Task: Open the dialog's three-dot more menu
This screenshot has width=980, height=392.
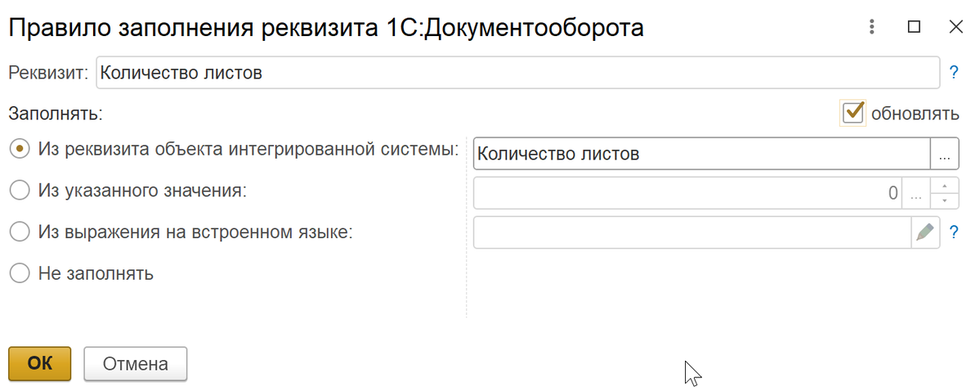Action: [x=873, y=27]
